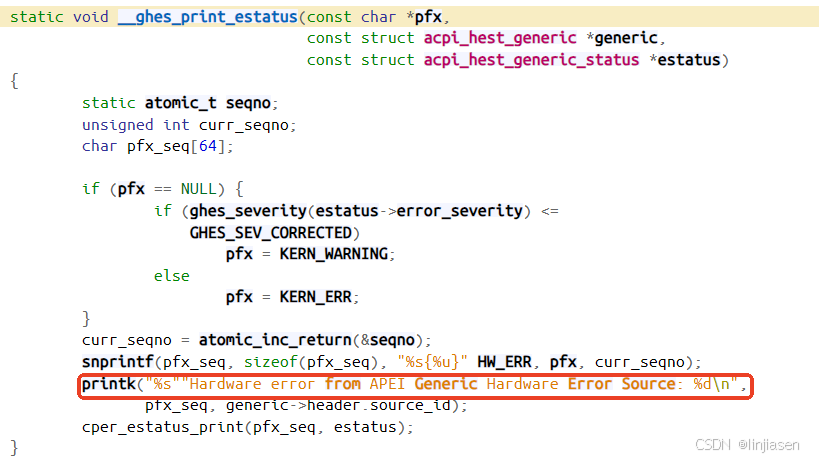The height and width of the screenshot is (460, 819).
Task: Open the acpi_hest_generic_status struct type link
Action: pos(531,60)
